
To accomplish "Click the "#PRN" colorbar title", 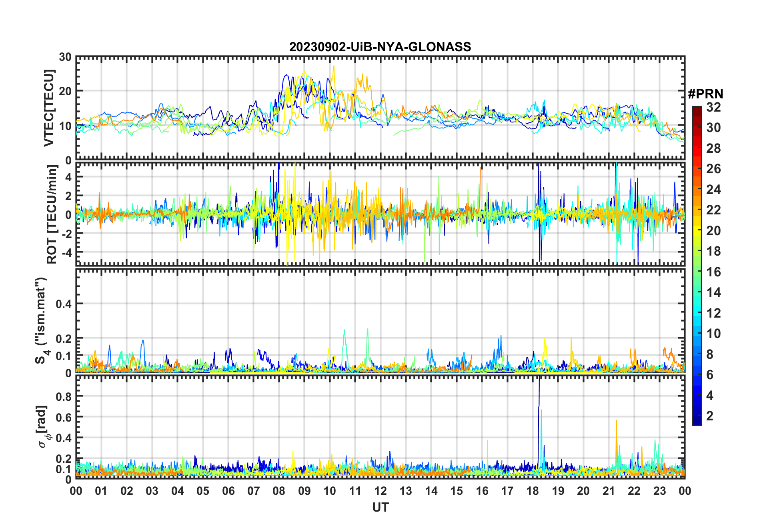I will tap(705, 94).
